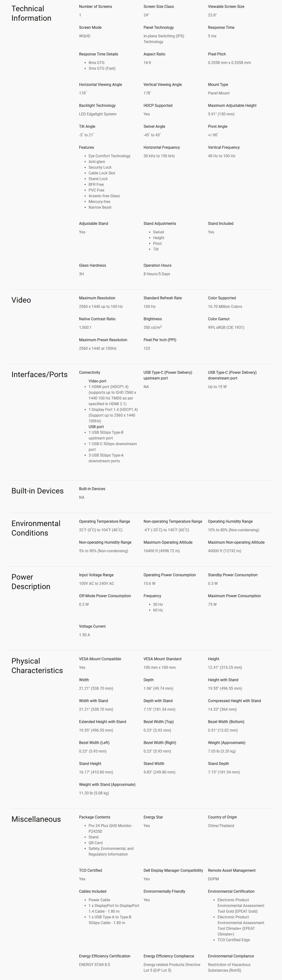Select the Pro 24 Plus QHD Monitor item
The height and width of the screenshot is (980, 282).
pyautogui.click(x=111, y=828)
